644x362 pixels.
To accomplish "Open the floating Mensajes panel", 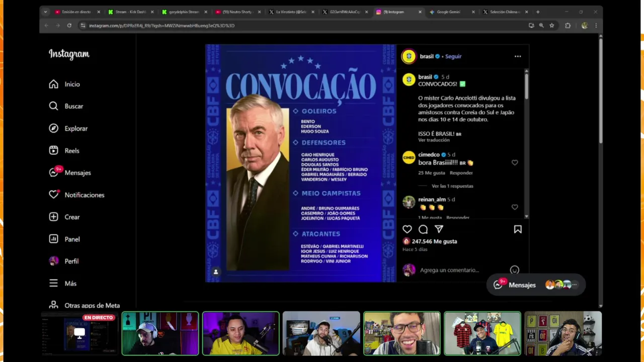I will click(x=536, y=285).
